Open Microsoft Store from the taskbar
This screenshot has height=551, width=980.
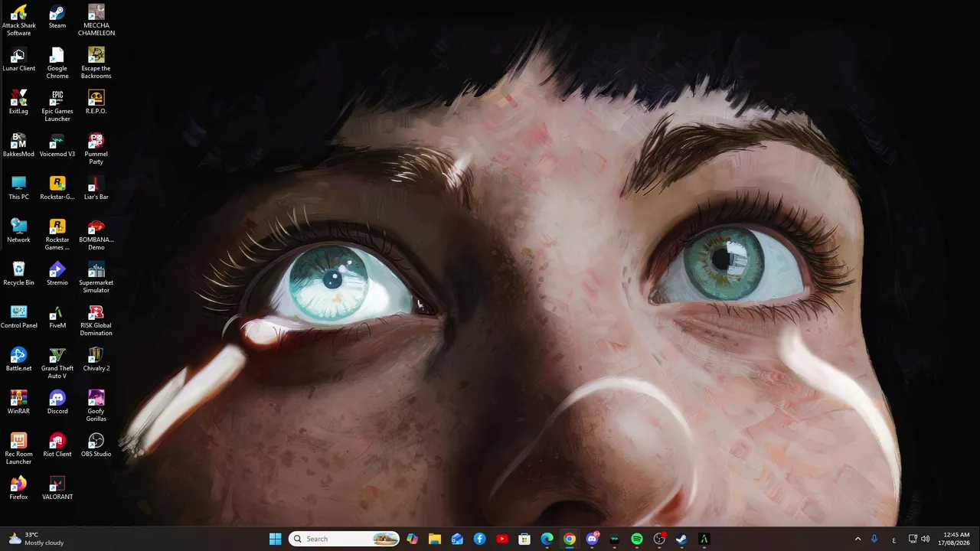coord(524,539)
